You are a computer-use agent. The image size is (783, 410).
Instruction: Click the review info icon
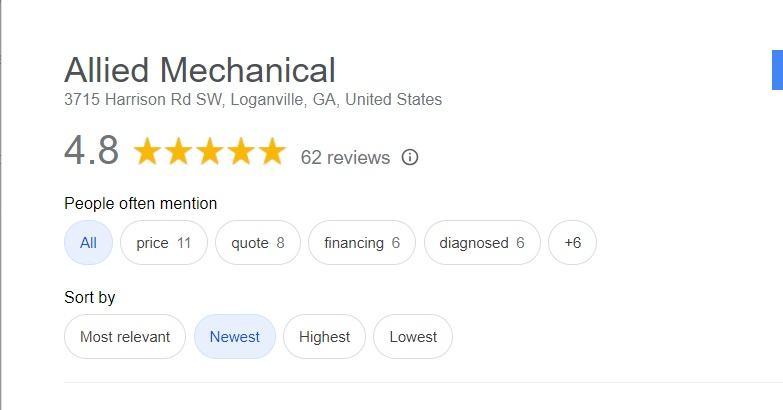pyautogui.click(x=409, y=157)
